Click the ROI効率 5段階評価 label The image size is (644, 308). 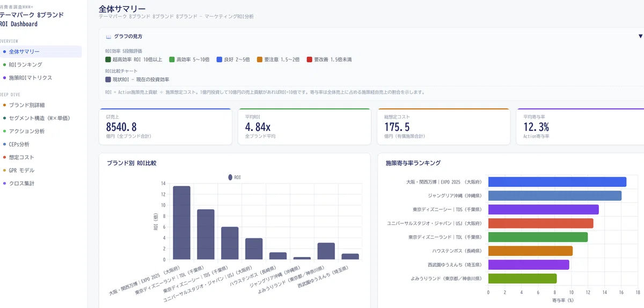tap(125, 50)
